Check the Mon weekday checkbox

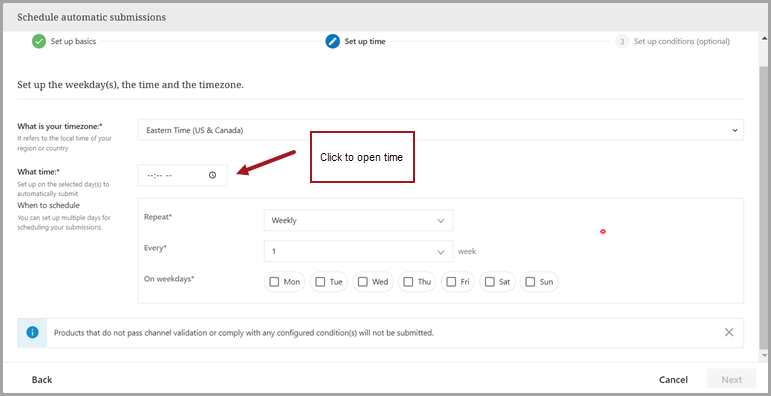(274, 282)
